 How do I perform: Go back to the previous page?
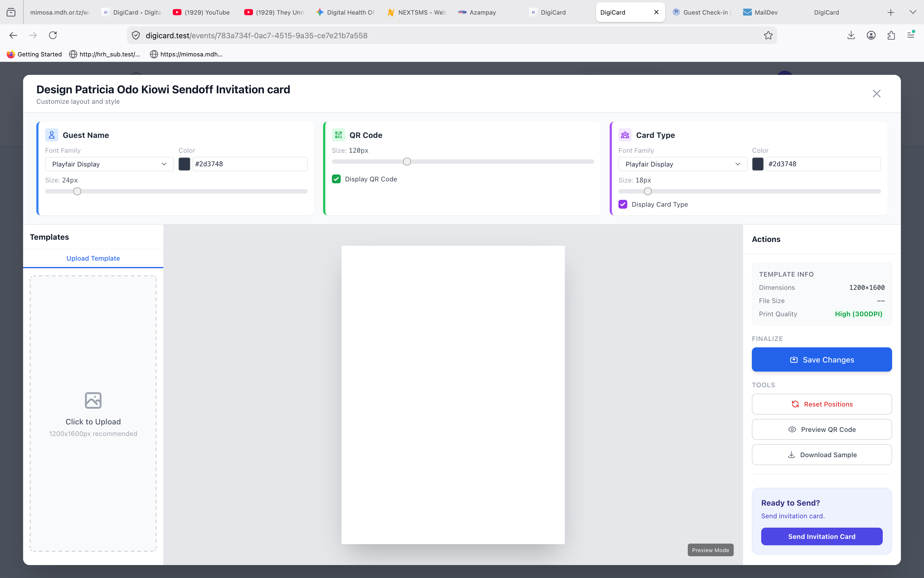(x=13, y=36)
